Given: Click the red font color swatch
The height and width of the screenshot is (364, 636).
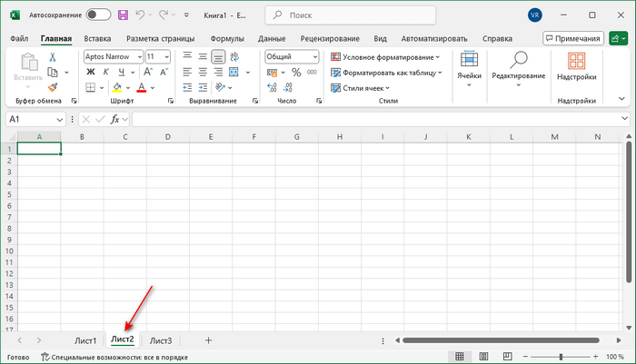Looking at the screenshot, I should 142,87.
